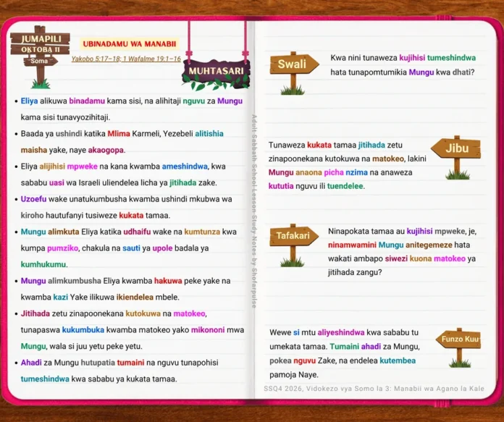Click the word "akaogopa"
The width and height of the screenshot is (504, 422).
click(106, 150)
